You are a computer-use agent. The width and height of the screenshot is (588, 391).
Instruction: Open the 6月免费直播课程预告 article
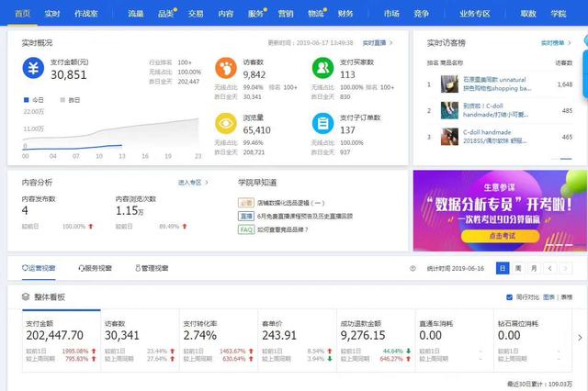(x=305, y=216)
